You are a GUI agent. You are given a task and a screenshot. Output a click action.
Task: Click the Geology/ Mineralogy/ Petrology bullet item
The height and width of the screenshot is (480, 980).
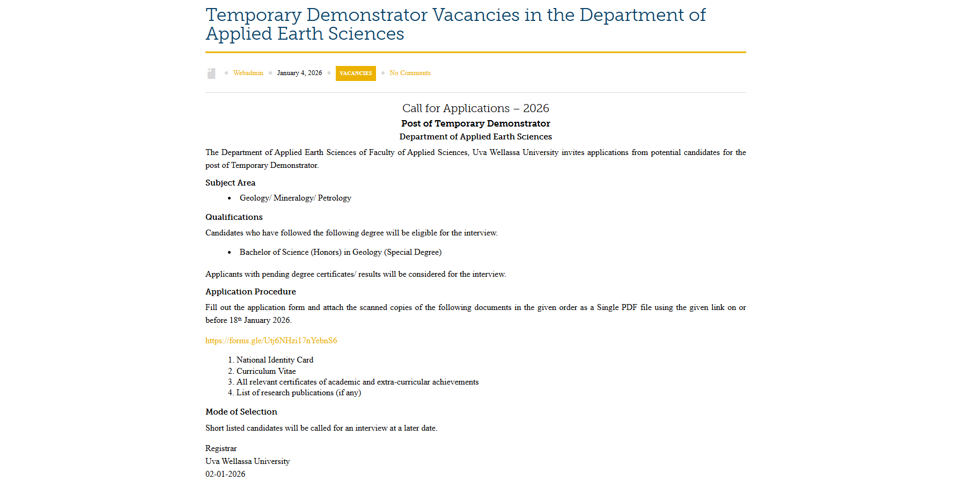tap(295, 198)
